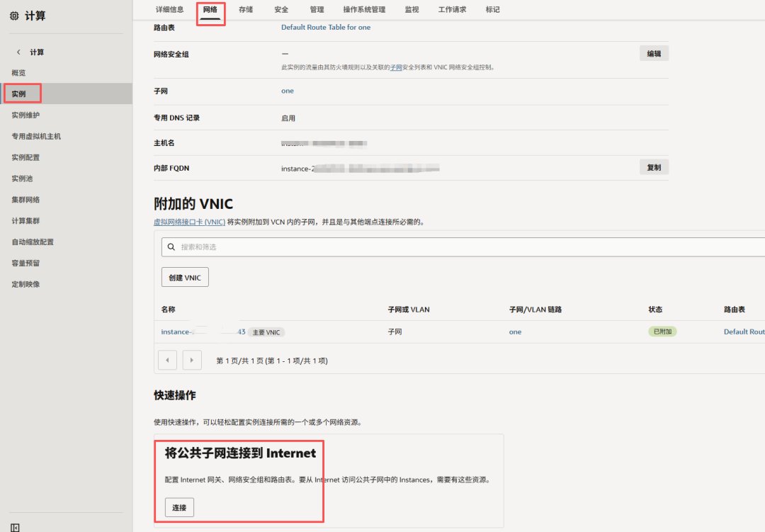Go to 实例配置 in the sidebar
The height and width of the screenshot is (532, 765).
click(25, 157)
